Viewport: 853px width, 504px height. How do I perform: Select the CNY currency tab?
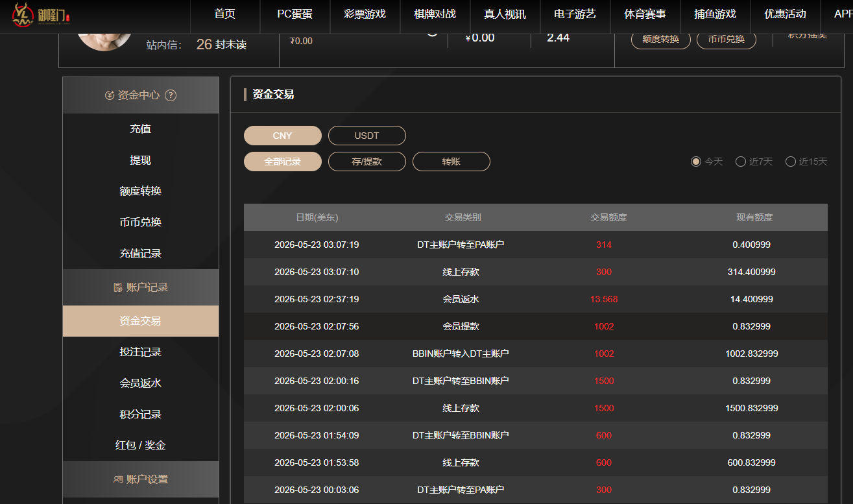(282, 136)
